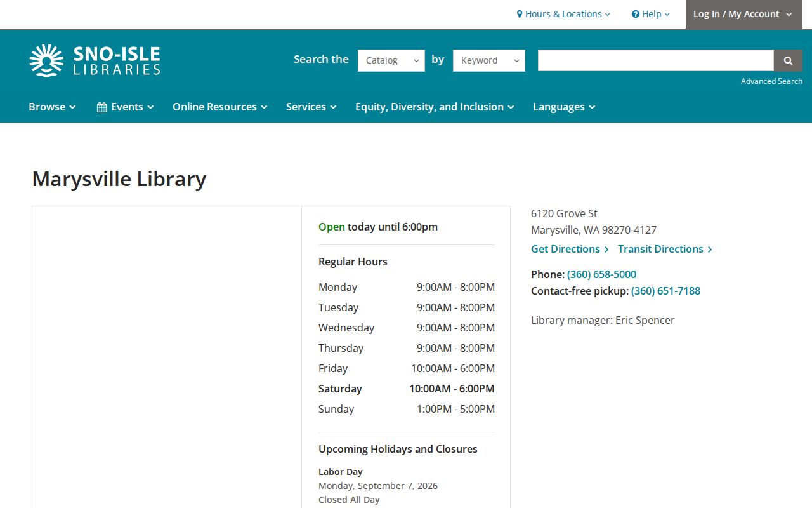Click the Sunday hours row
The height and width of the screenshot is (508, 812).
(407, 409)
